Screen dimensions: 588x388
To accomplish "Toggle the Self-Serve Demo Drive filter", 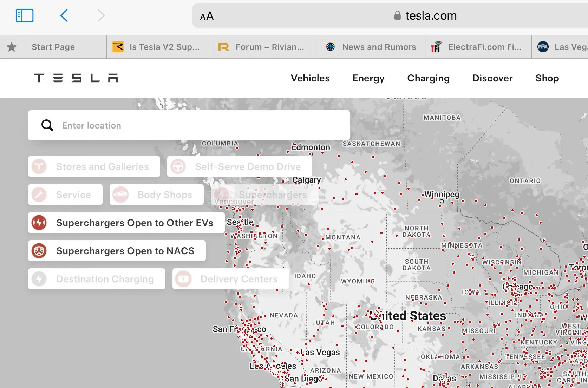I will click(240, 166).
